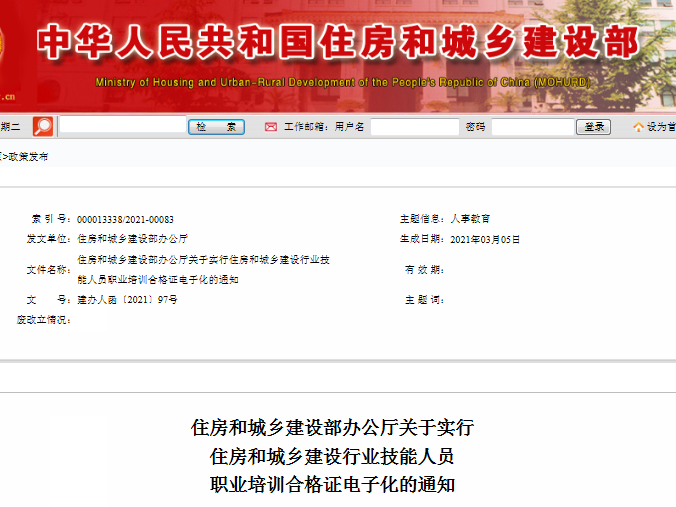Image resolution: width=676 pixels, height=507 pixels.
Task: Click the 废改立情况 label
Action: click(44, 320)
